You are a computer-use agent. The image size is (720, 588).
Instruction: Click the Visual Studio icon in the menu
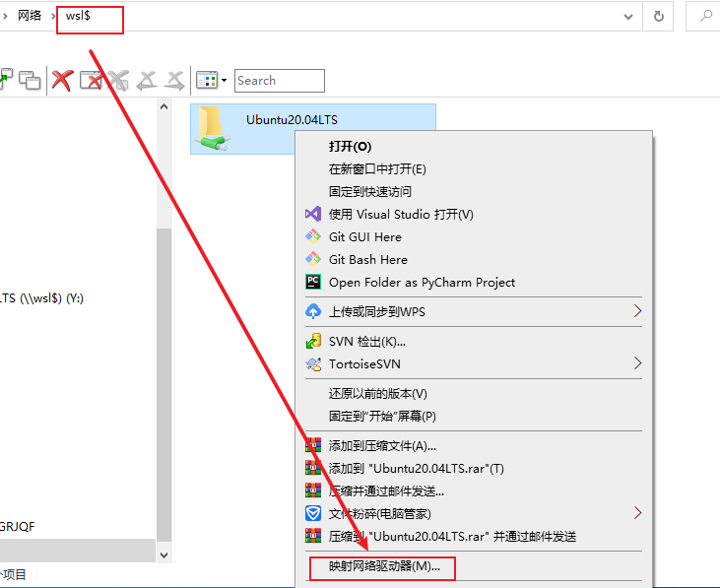313,214
